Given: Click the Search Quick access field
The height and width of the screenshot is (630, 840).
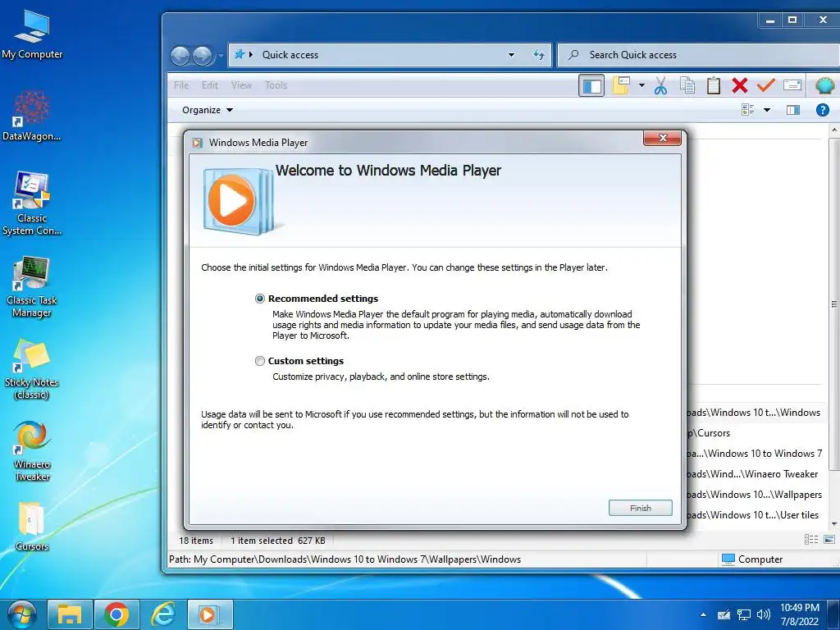Looking at the screenshot, I should tap(699, 55).
